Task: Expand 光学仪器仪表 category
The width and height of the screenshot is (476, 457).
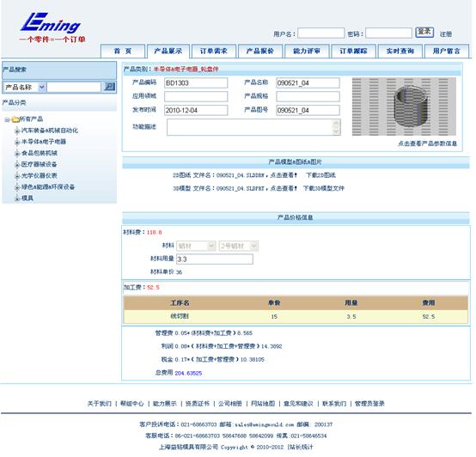Action: (x=17, y=176)
